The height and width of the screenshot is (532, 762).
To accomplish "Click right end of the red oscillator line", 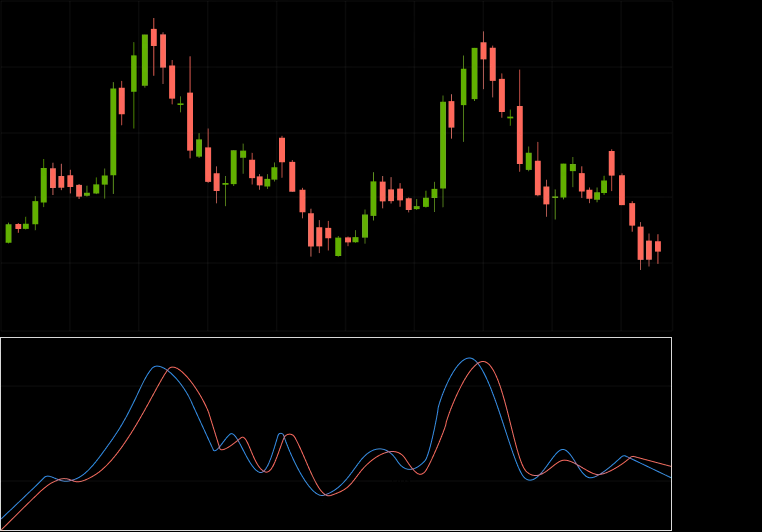I will (670, 467).
